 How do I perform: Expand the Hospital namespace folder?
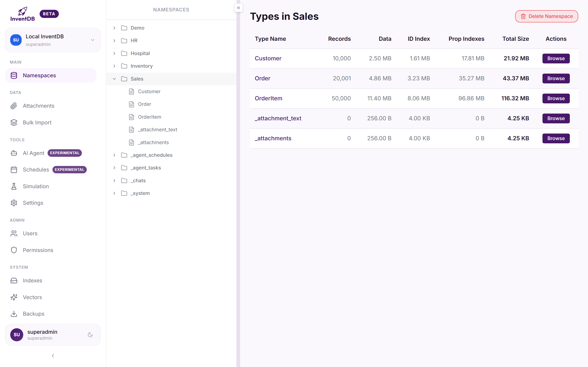[115, 53]
